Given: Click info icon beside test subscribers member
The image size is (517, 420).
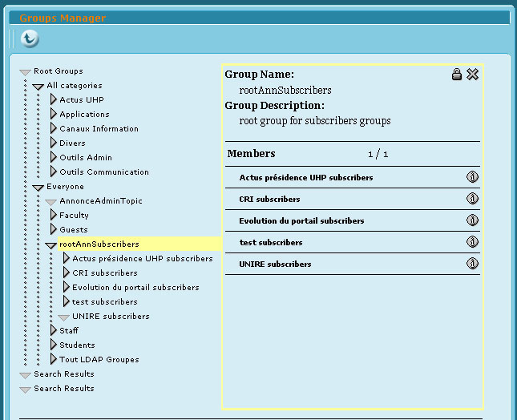Looking at the screenshot, I should coord(472,242).
